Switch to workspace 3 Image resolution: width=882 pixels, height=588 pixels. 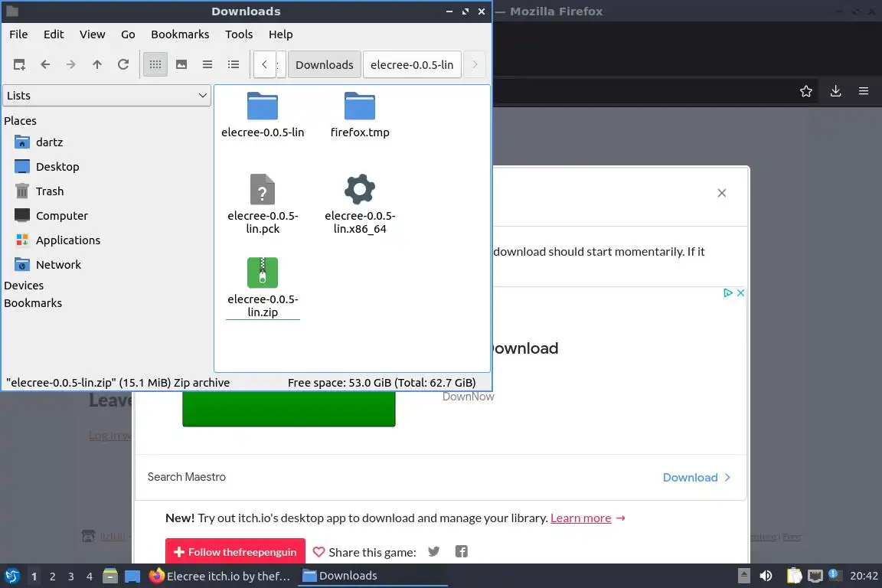71,577
